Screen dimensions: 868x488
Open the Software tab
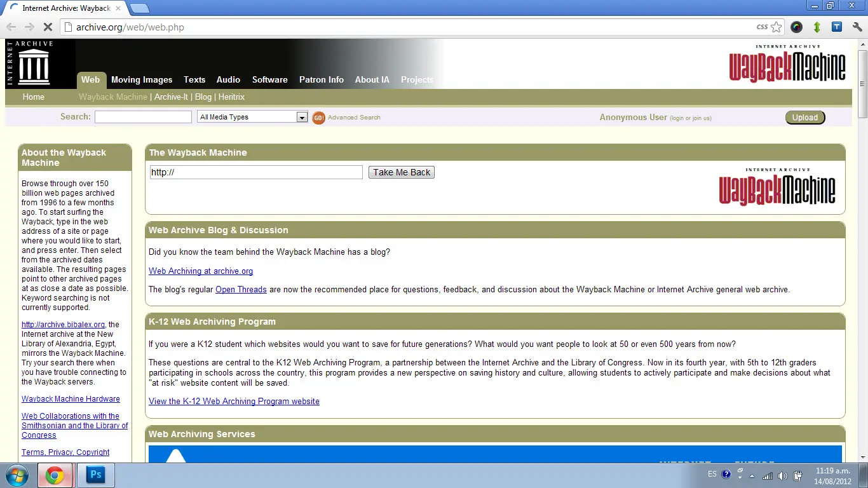pos(270,80)
